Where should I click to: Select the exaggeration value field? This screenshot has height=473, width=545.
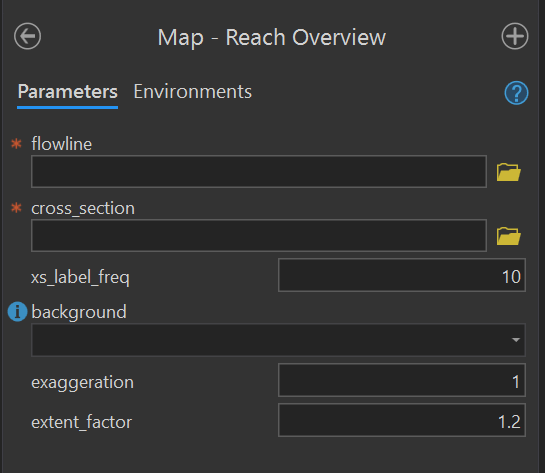click(x=402, y=380)
